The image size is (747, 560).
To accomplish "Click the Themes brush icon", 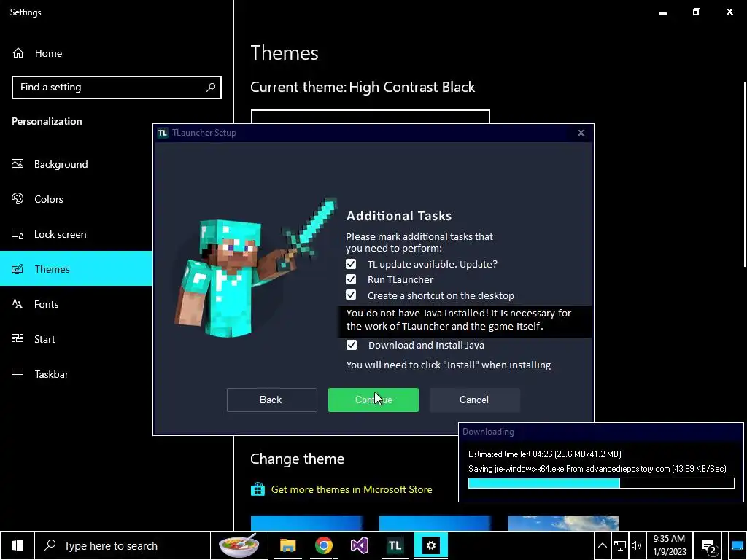I will tap(18, 269).
